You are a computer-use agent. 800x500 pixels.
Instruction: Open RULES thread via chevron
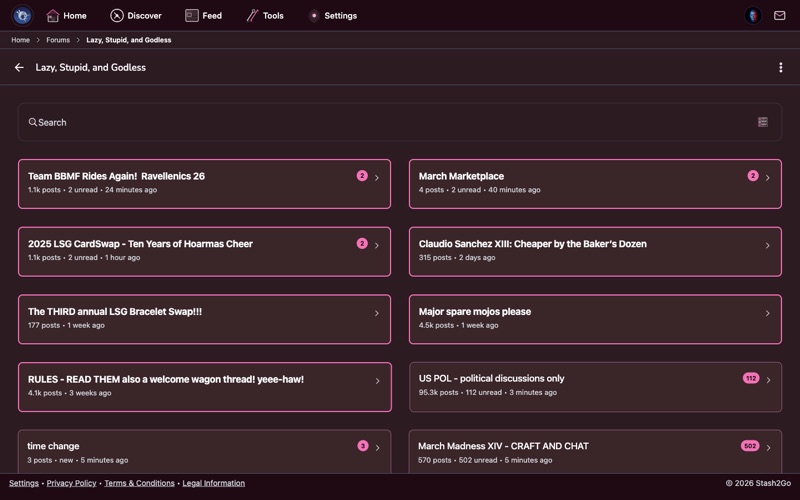tap(378, 381)
